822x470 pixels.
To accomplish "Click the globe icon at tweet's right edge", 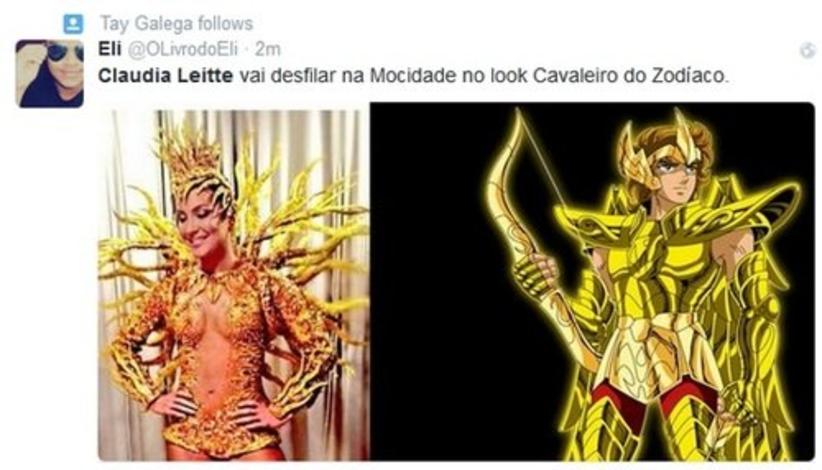I will click(x=808, y=51).
